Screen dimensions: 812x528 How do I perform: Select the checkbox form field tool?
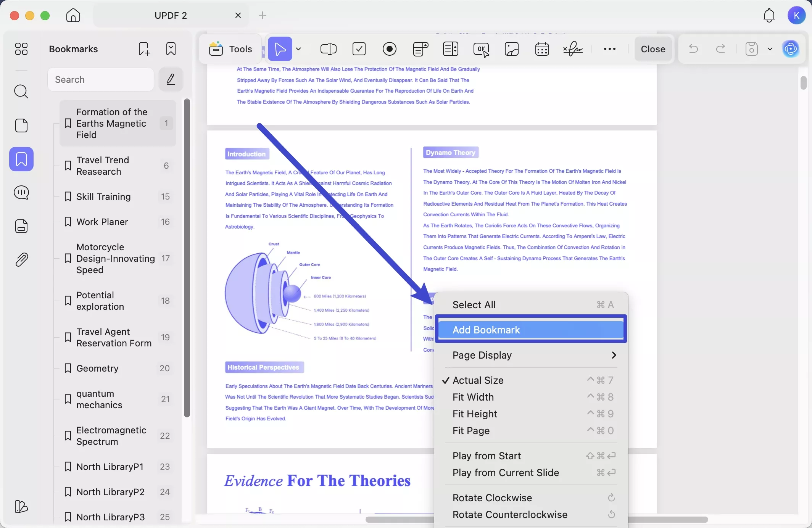pos(359,49)
